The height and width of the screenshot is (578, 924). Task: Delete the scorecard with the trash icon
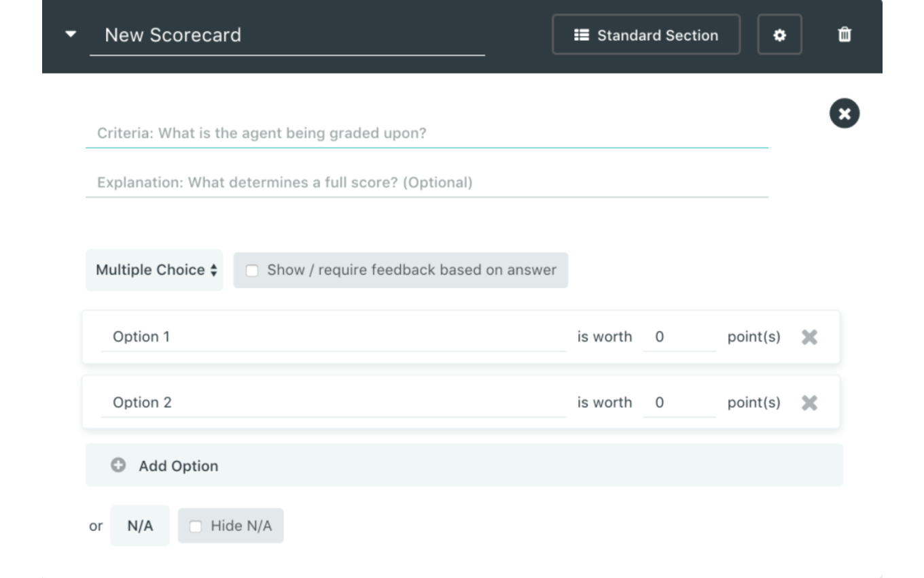845,35
